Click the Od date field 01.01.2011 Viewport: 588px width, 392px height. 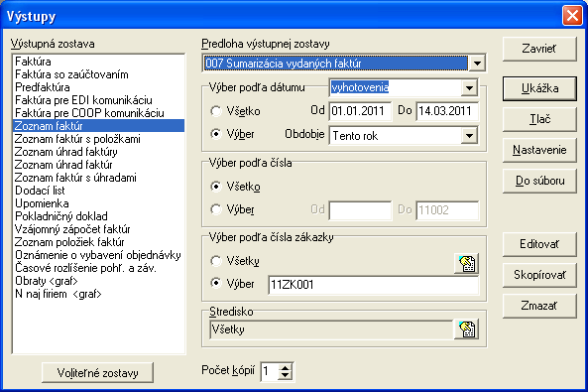click(360, 111)
